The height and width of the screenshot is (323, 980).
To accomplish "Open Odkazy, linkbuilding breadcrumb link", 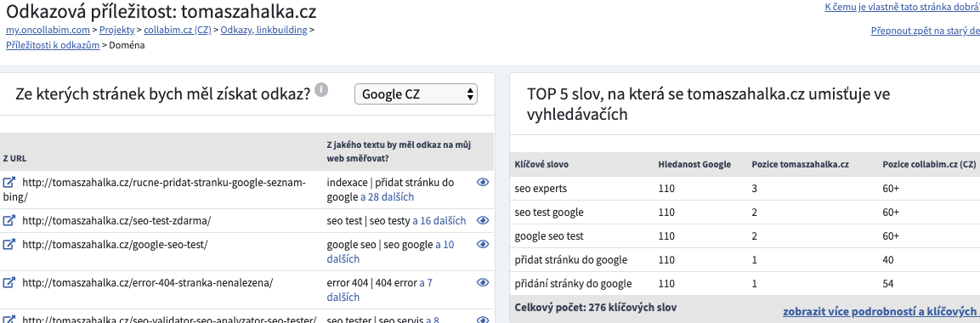I will [263, 30].
